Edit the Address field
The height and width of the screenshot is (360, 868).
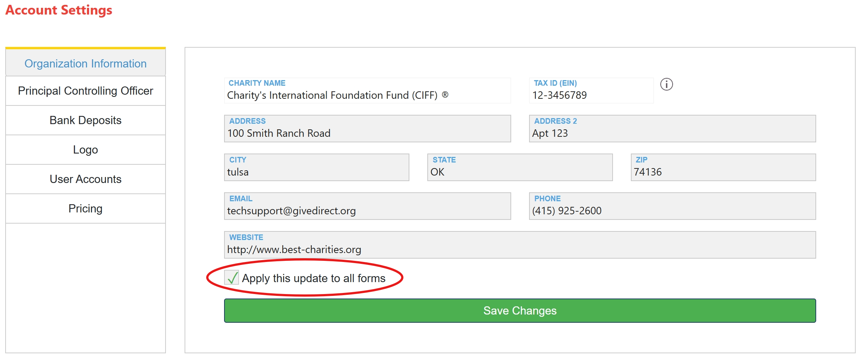367,129
